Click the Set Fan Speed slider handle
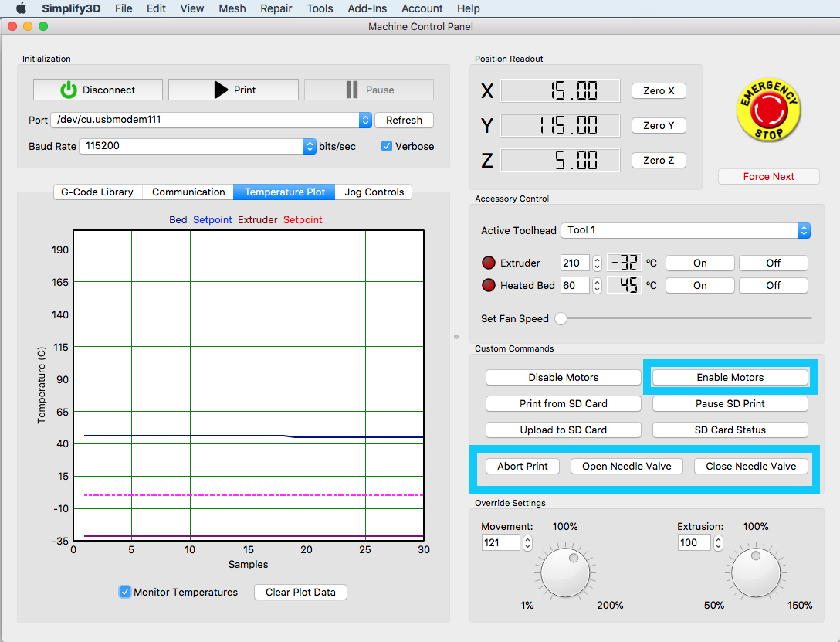The width and height of the screenshot is (840, 642). click(x=561, y=318)
